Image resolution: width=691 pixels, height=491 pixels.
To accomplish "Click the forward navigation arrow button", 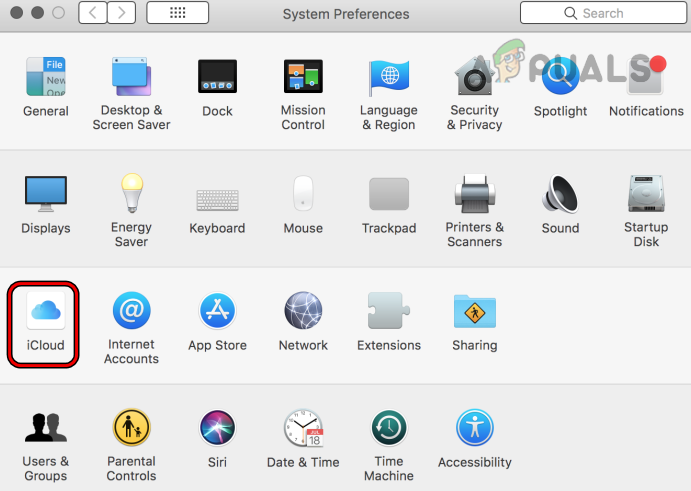I will (121, 13).
